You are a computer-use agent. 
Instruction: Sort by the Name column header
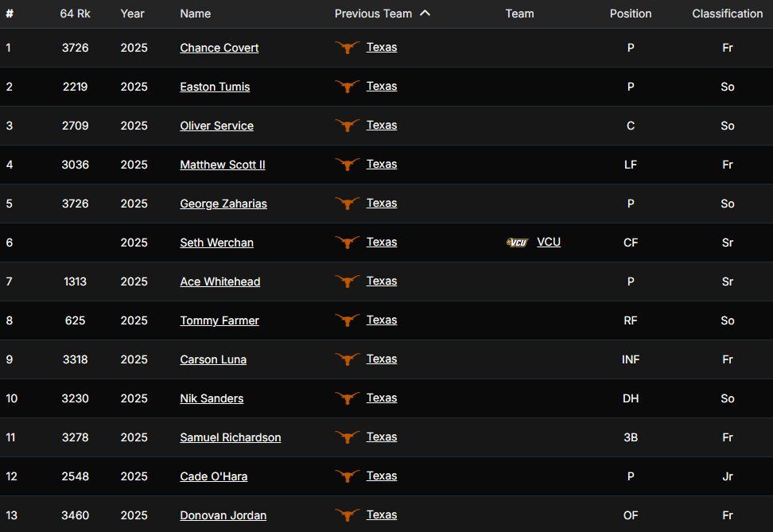click(x=195, y=14)
